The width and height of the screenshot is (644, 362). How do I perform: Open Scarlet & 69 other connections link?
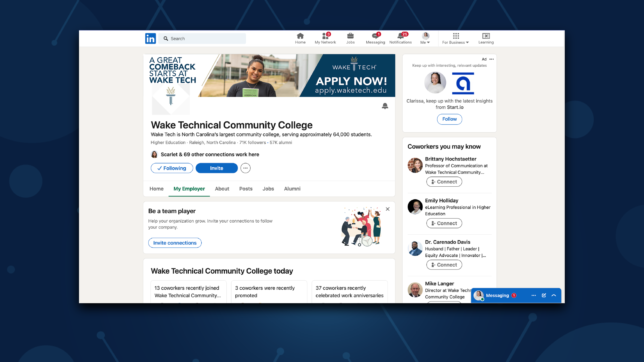tap(210, 154)
